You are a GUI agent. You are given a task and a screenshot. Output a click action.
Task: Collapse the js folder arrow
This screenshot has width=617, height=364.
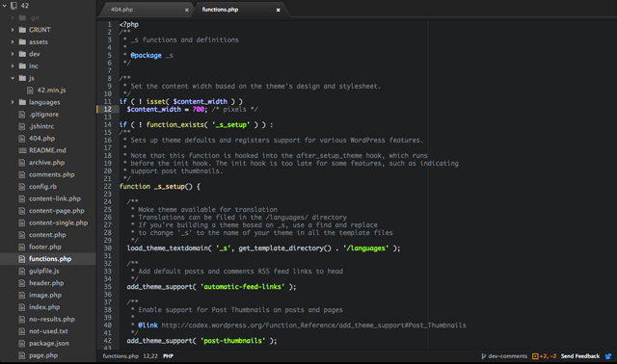click(x=13, y=78)
